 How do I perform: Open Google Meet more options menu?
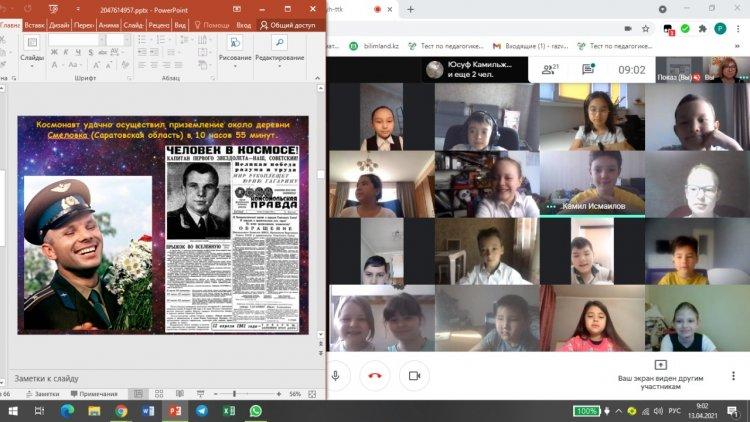point(733,376)
